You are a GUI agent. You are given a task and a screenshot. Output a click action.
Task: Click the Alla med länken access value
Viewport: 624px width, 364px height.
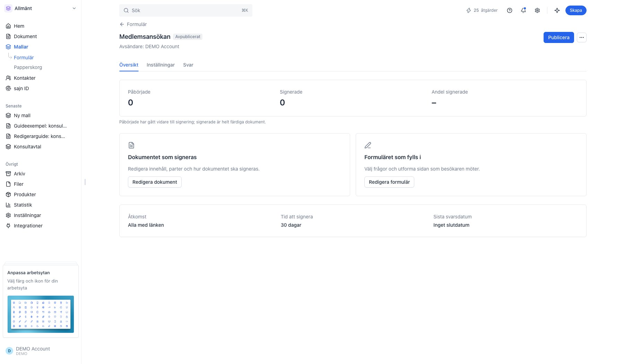146,225
